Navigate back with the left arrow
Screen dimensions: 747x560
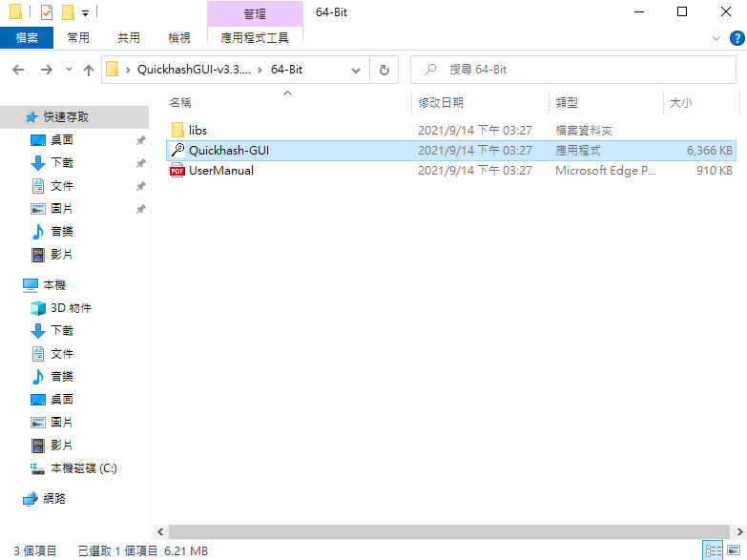(x=18, y=70)
